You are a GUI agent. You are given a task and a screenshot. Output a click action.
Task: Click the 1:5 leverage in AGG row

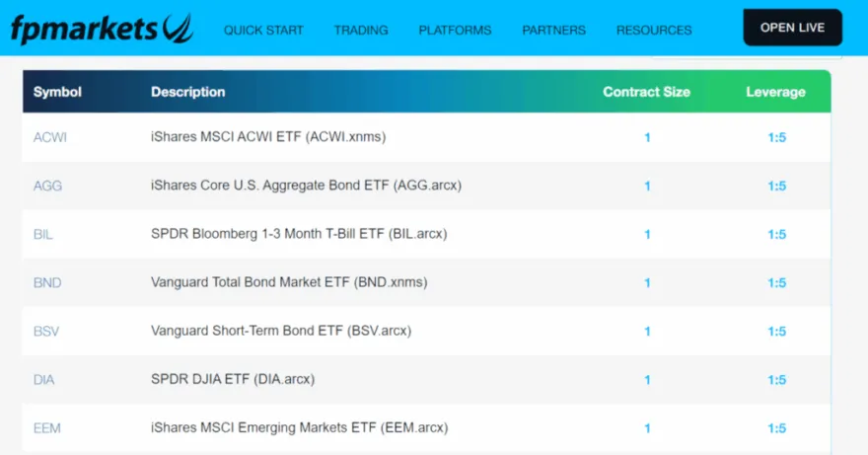776,187
